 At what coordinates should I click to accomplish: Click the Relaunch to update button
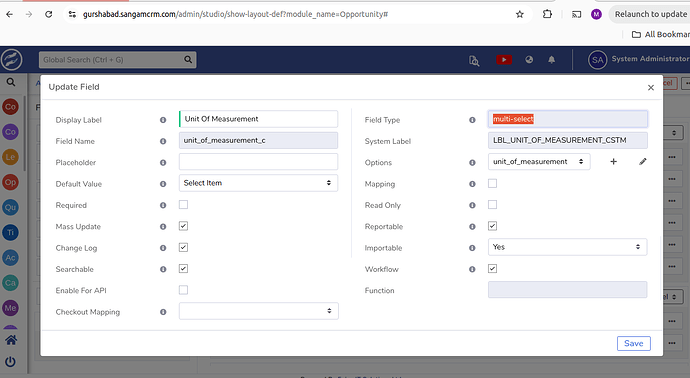point(650,14)
